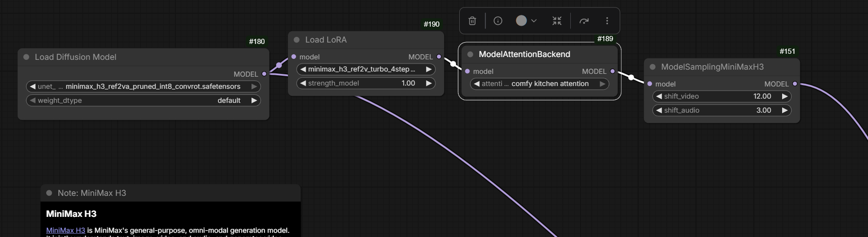Select next weight_dtype with right arrow

(254, 101)
